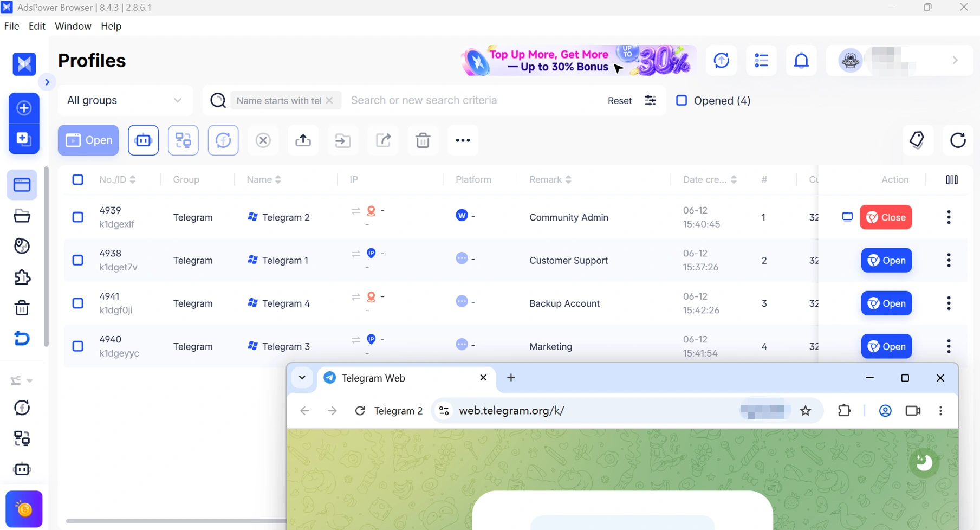This screenshot has width=980, height=530.
Task: Open the Trash icon in left sidebar
Action: 22,308
